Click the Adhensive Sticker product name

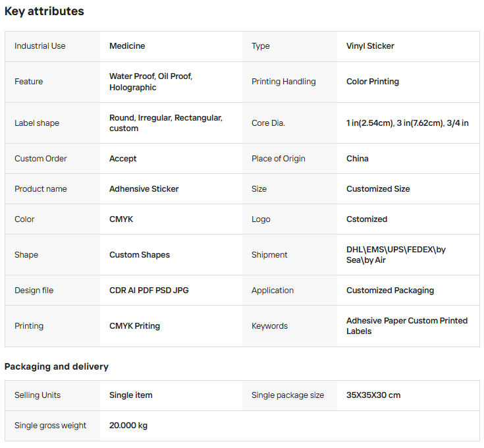pos(144,189)
